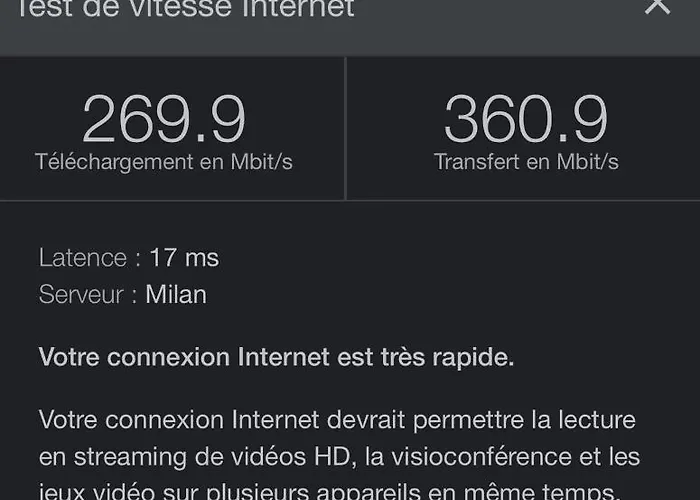Select the 269.9 download speed value
The image size is (700, 500).
pos(164,119)
